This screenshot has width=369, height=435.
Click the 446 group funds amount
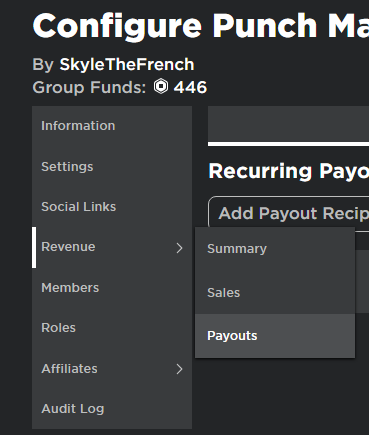pos(190,87)
